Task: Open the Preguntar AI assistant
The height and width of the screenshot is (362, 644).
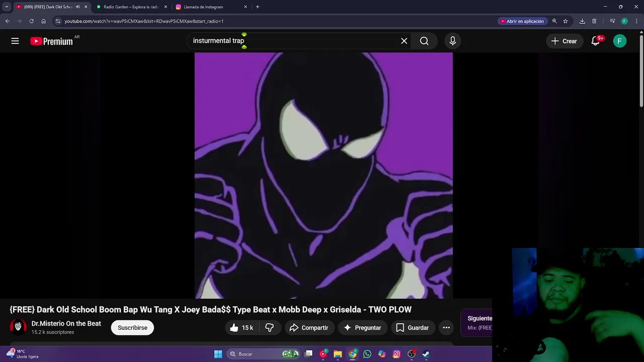Action: tap(362, 328)
